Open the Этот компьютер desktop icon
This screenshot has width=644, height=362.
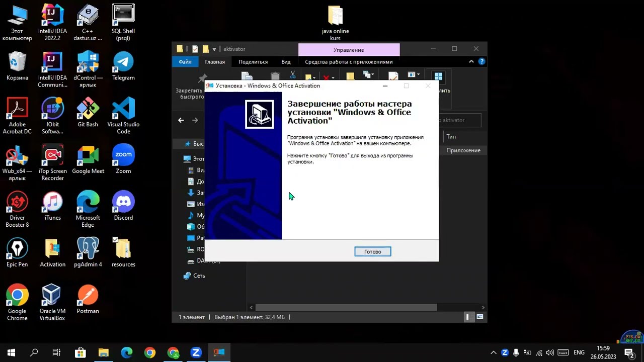pyautogui.click(x=17, y=23)
